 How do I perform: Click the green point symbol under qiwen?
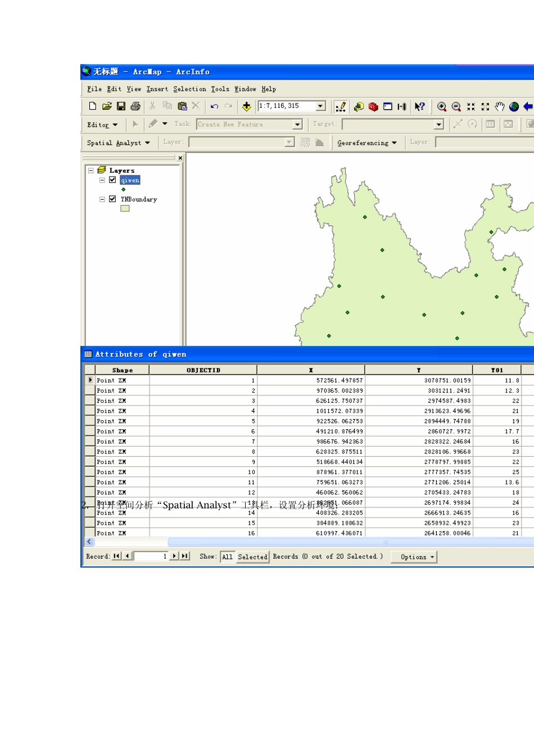[124, 190]
